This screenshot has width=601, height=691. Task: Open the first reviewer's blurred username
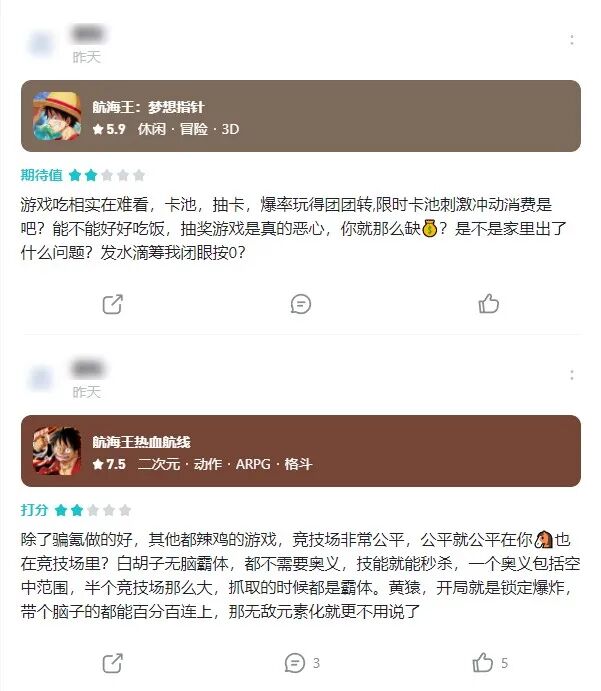(88, 34)
